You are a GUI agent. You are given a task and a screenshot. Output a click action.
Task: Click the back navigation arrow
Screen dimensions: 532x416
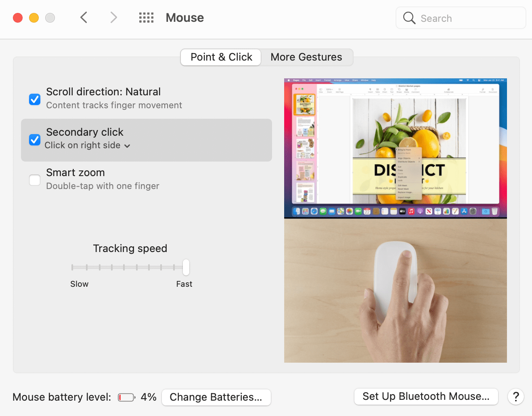(84, 17)
